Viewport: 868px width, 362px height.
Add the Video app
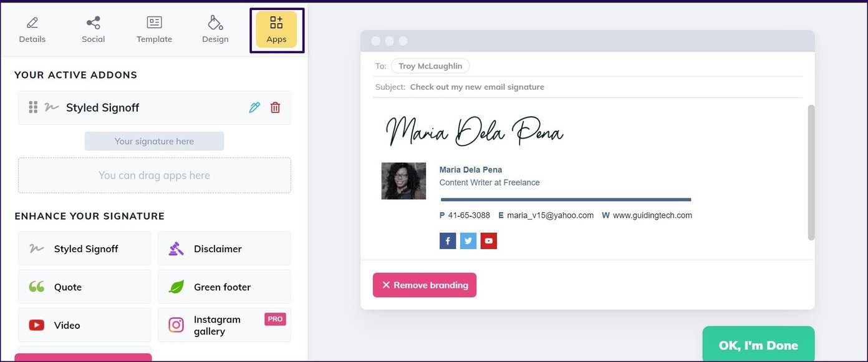[x=84, y=325]
